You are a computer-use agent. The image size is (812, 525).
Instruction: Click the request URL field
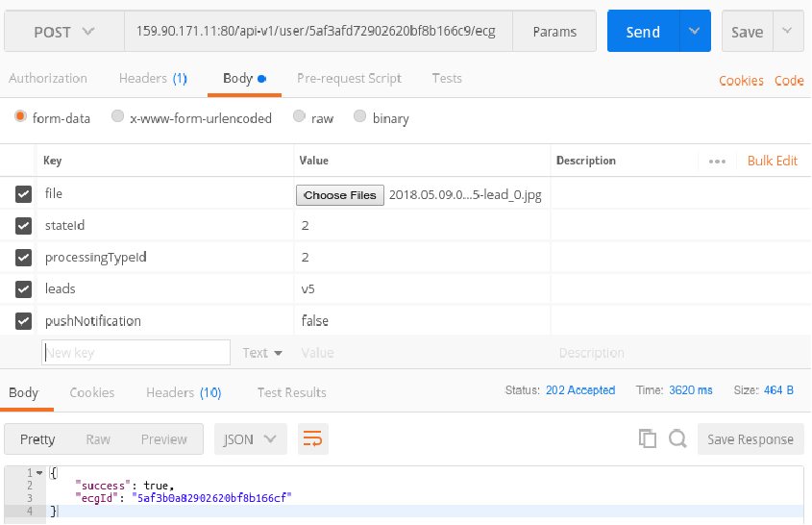click(318, 32)
